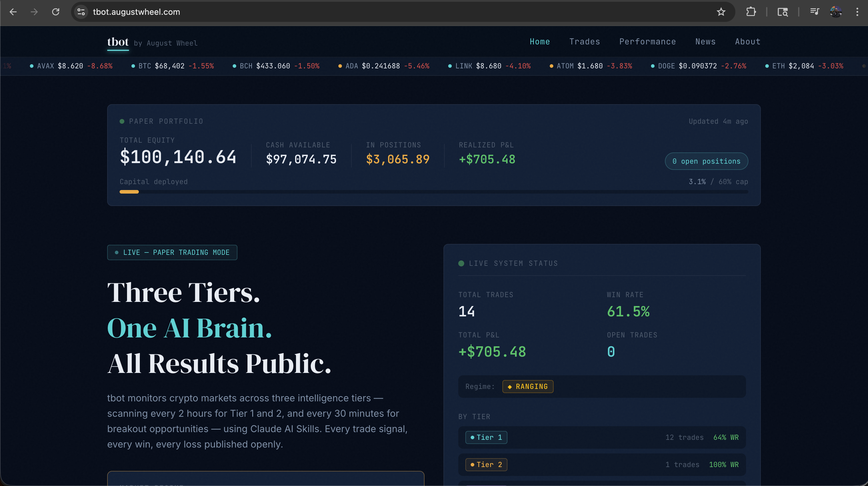Open the Chrome three-dot menu
The height and width of the screenshot is (486, 868).
(x=858, y=12)
